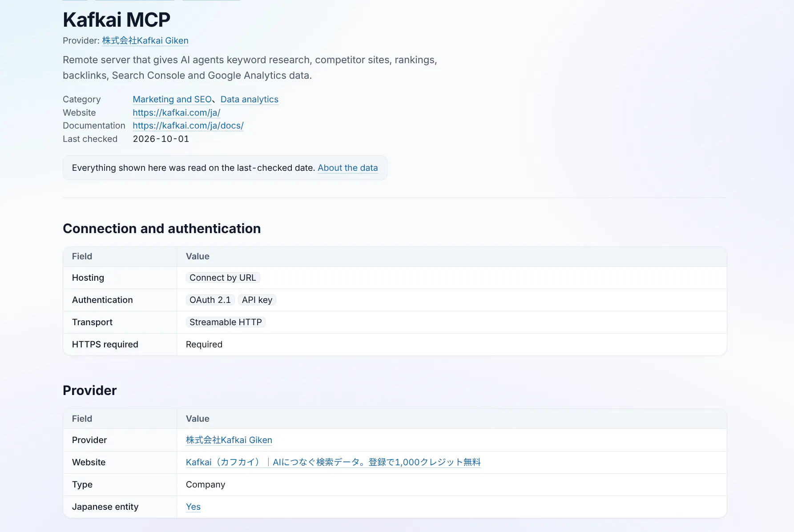Click the Kafkai MCP page heading
Screen dimensions: 794x532
[x=117, y=20]
